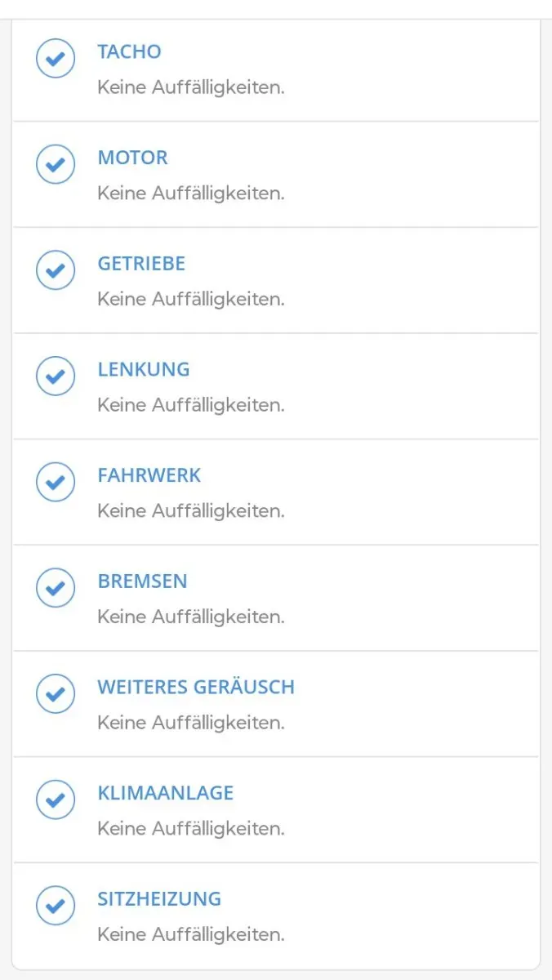This screenshot has width=552, height=980.
Task: Select the KLIMAANLAGE heading
Action: point(166,793)
